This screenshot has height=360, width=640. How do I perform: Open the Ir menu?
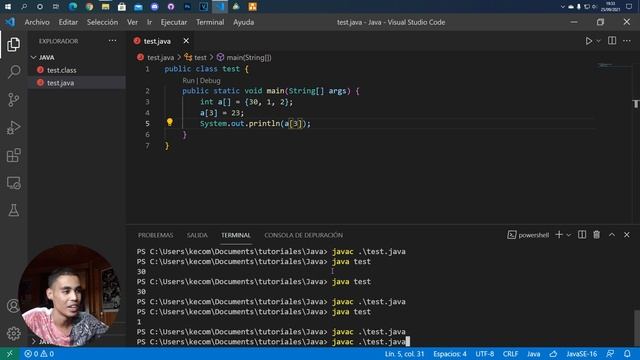coord(149,22)
